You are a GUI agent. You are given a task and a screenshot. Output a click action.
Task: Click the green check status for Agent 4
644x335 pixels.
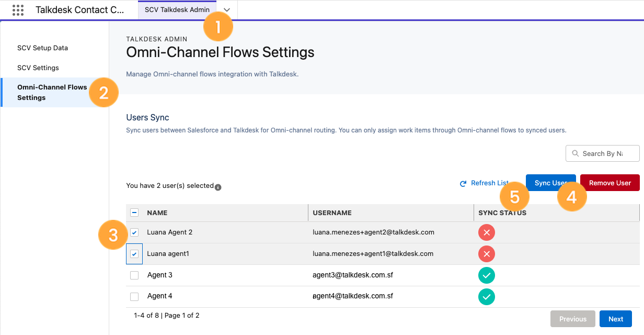click(x=486, y=297)
